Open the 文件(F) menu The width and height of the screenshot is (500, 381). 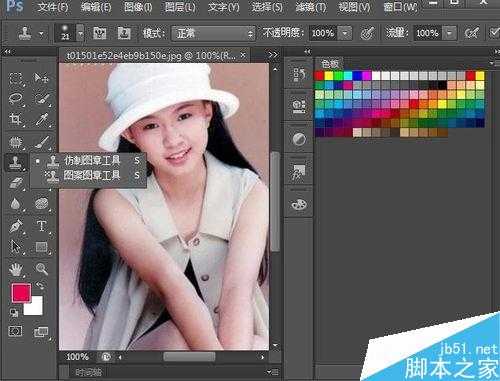coord(53,7)
